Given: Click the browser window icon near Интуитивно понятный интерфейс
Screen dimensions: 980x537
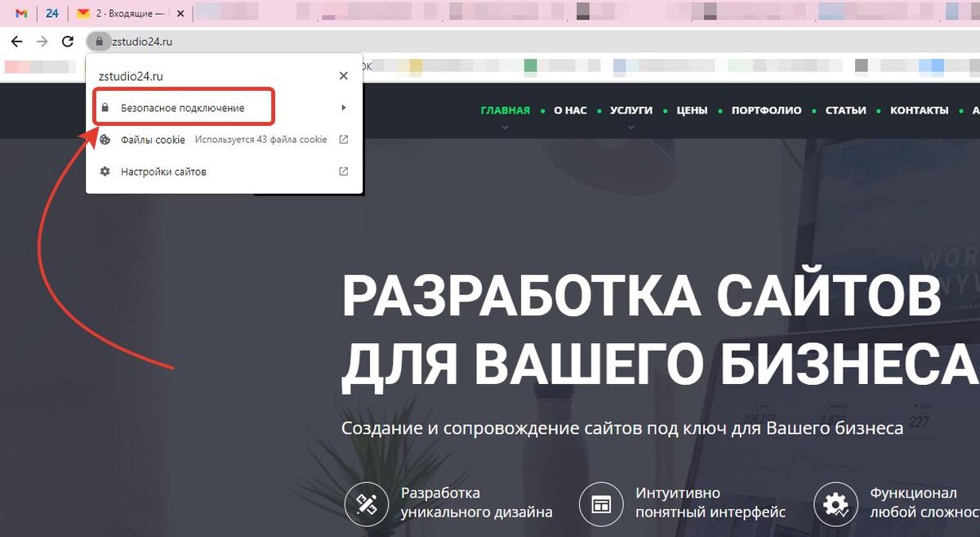Looking at the screenshot, I should pyautogui.click(x=602, y=503).
